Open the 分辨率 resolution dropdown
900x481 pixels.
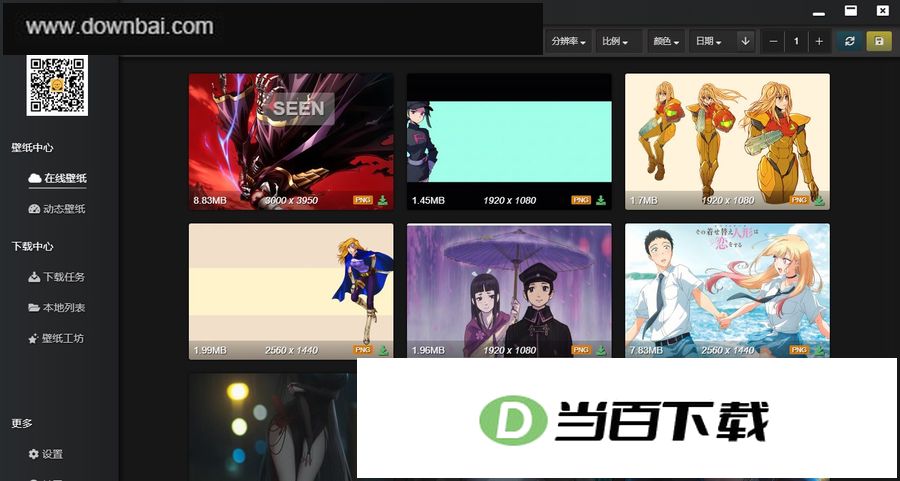(x=568, y=41)
